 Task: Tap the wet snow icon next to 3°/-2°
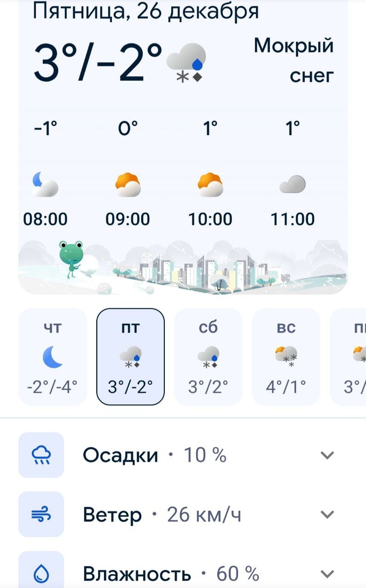(186, 62)
